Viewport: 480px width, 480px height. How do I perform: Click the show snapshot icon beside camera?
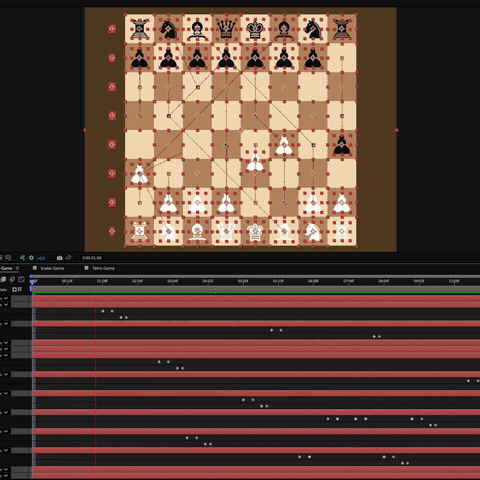(x=68, y=258)
